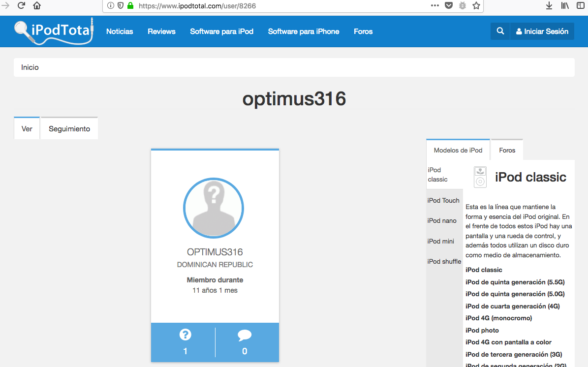Switch to the Seguimiento tab
This screenshot has height=367, width=588.
(69, 128)
